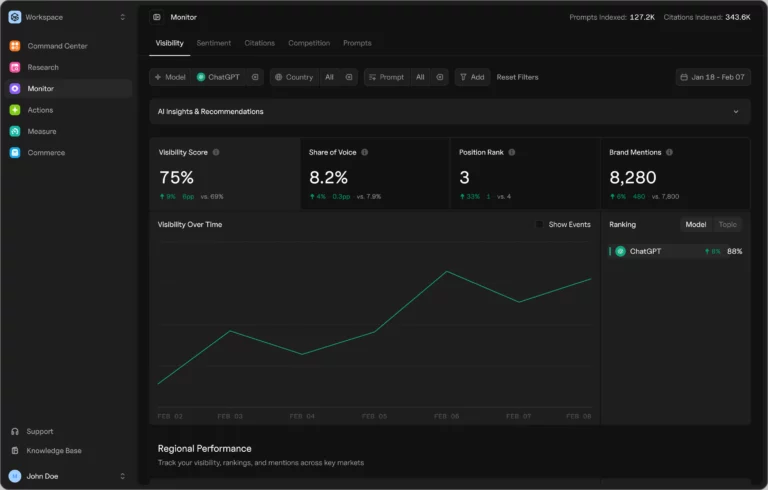768x490 pixels.
Task: Go to Commerce via sidebar icon
Action: (x=15, y=153)
